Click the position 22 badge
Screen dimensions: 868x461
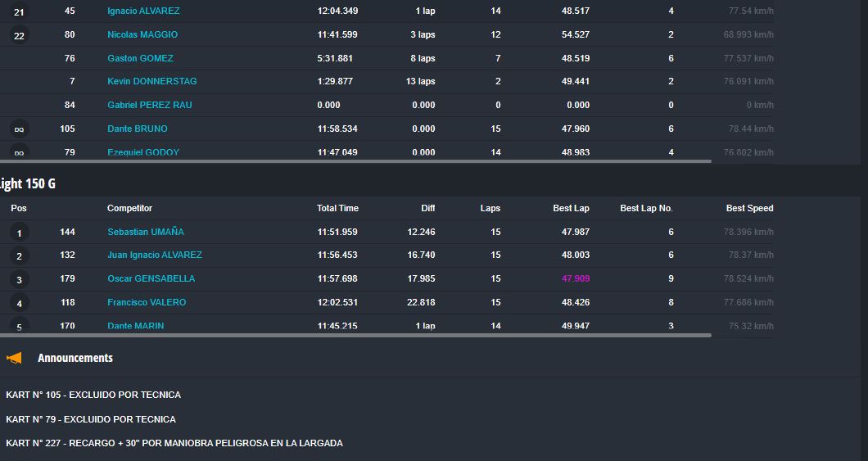[x=19, y=36]
